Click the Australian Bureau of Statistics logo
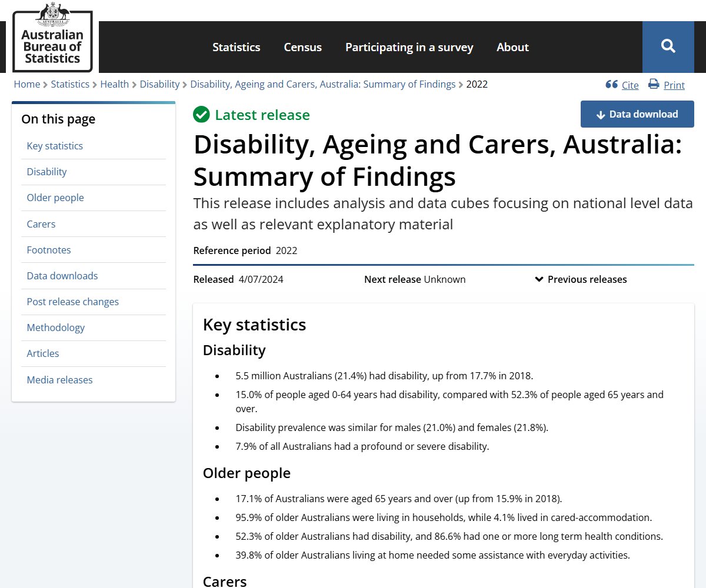 coord(52,37)
